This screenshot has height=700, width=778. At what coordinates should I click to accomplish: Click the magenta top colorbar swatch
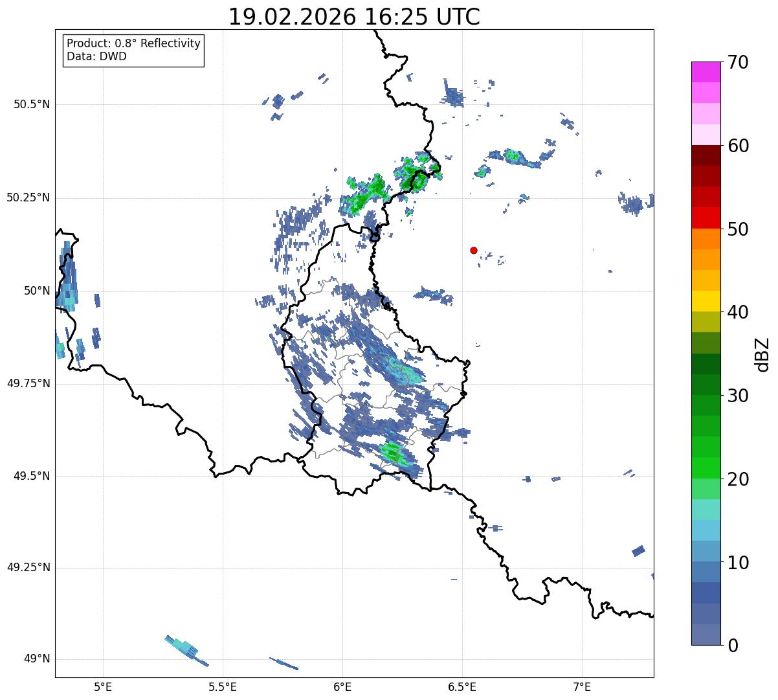point(706,72)
